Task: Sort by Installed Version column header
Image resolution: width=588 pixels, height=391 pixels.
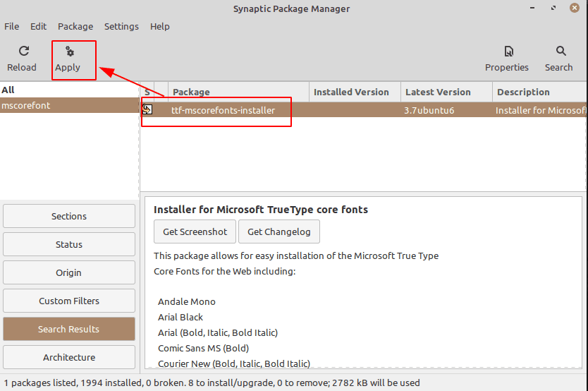Action: (x=355, y=92)
